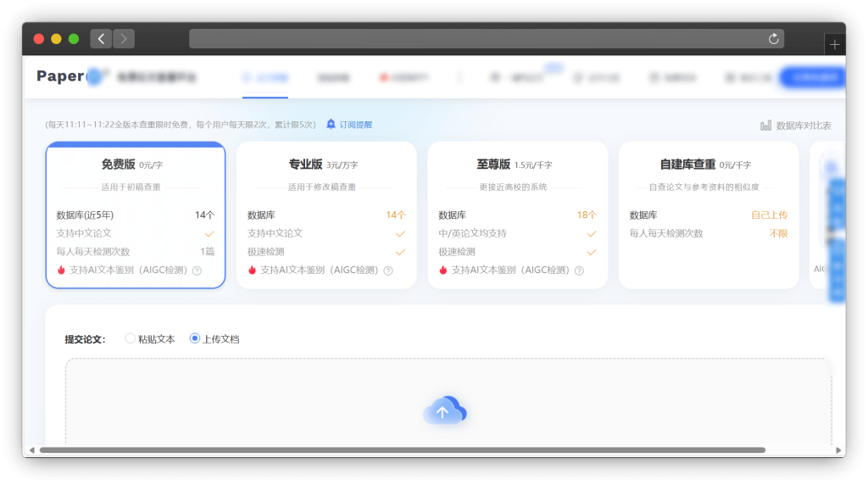Click the 18个 database count
Viewport: 868px width, 480px height.
pos(587,215)
